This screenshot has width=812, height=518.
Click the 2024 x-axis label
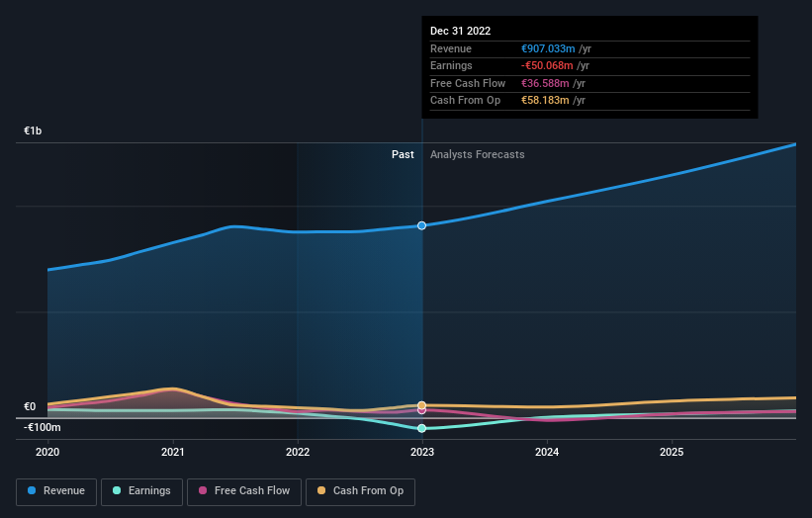[x=547, y=453]
